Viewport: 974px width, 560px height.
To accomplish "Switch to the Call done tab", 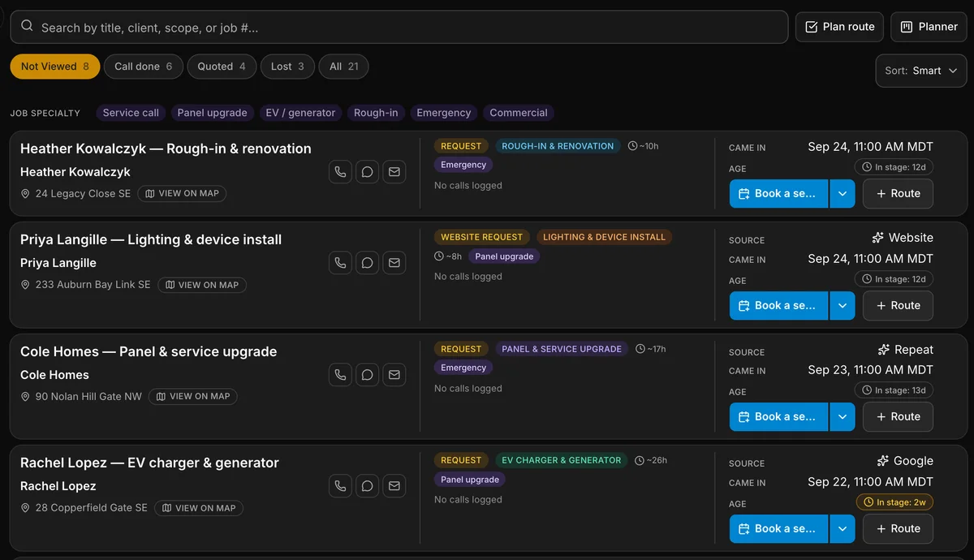I will [144, 67].
